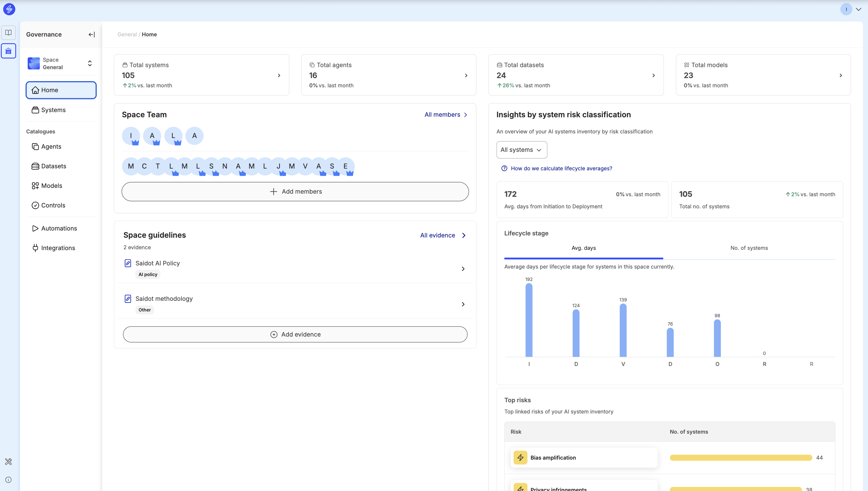Open the All systems dropdown
868x491 pixels.
pos(521,150)
